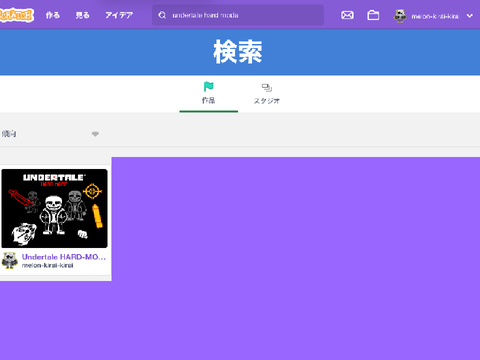Open the アイデア (Ideas) menu item
Viewport: 480px width, 360px height.
(119, 15)
